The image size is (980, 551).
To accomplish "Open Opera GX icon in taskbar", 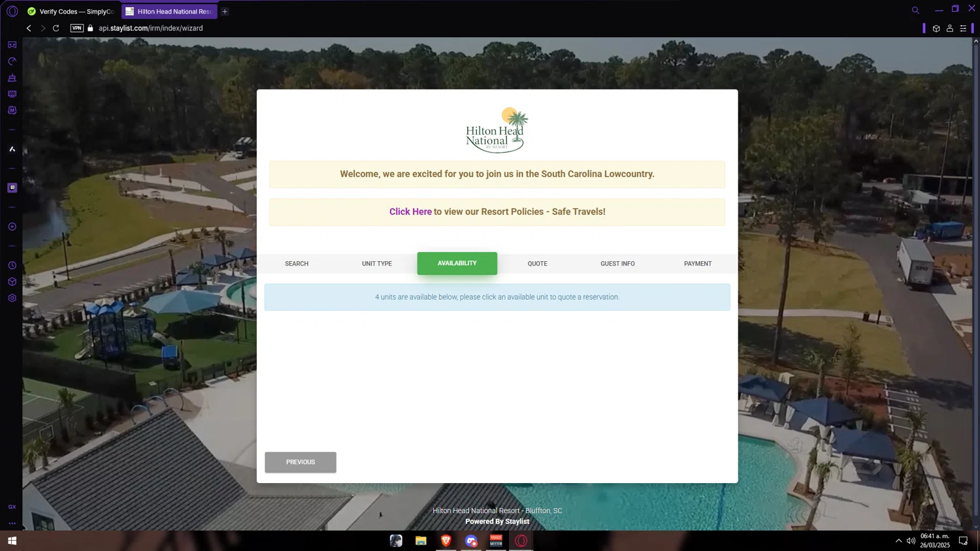I will [521, 541].
